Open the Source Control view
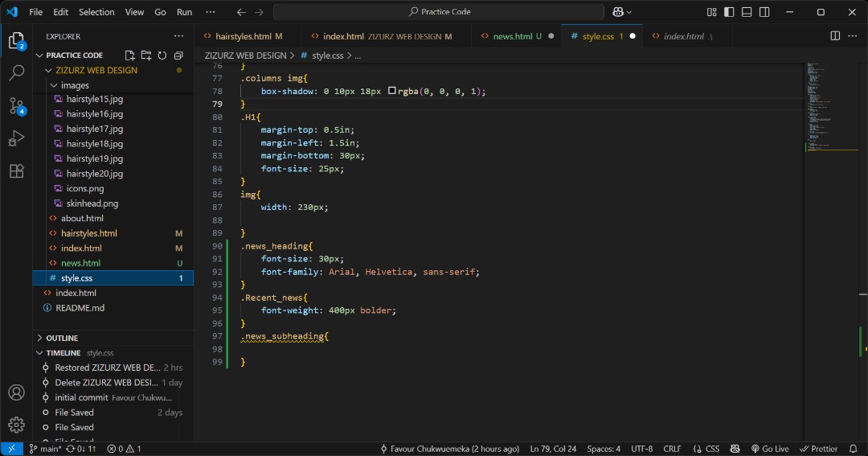Image resolution: width=868 pixels, height=456 pixels. click(x=17, y=105)
